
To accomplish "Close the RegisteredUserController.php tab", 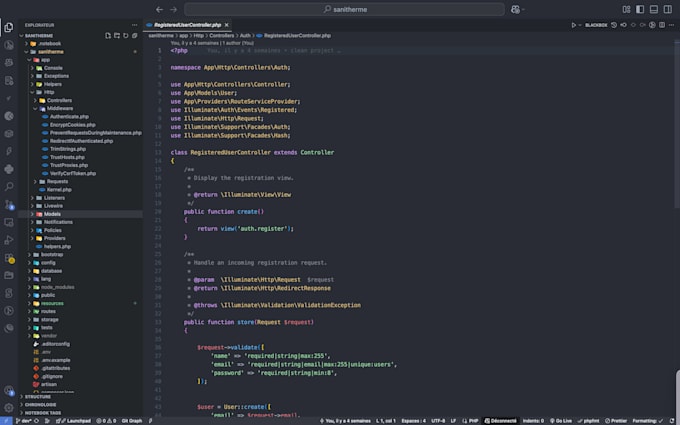I will point(226,25).
